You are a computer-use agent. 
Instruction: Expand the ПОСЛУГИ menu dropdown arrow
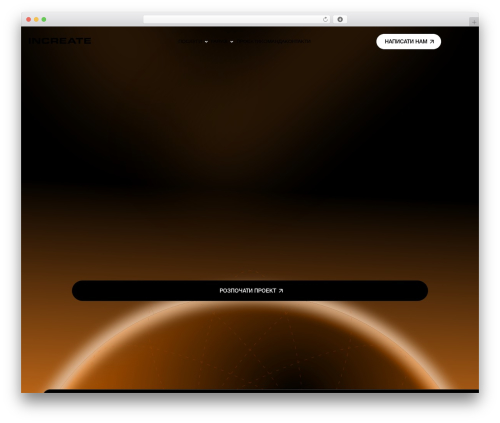pyautogui.click(x=206, y=42)
